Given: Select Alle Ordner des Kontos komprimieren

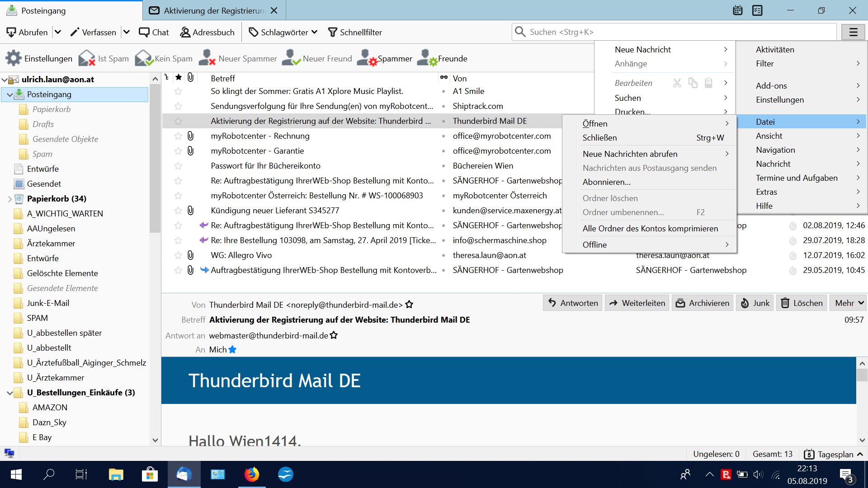Looking at the screenshot, I should click(x=650, y=228).
